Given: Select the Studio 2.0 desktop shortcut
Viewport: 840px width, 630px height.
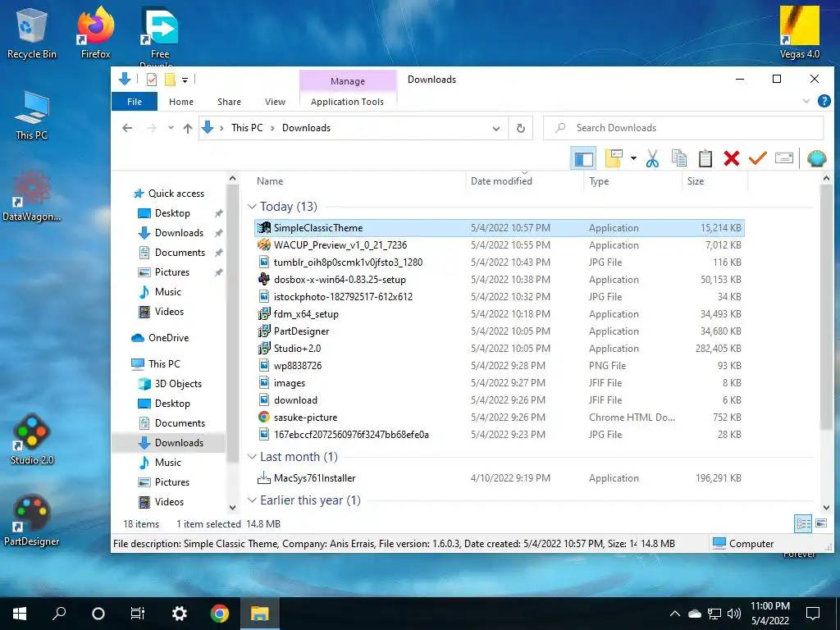Looking at the screenshot, I should 32,440.
